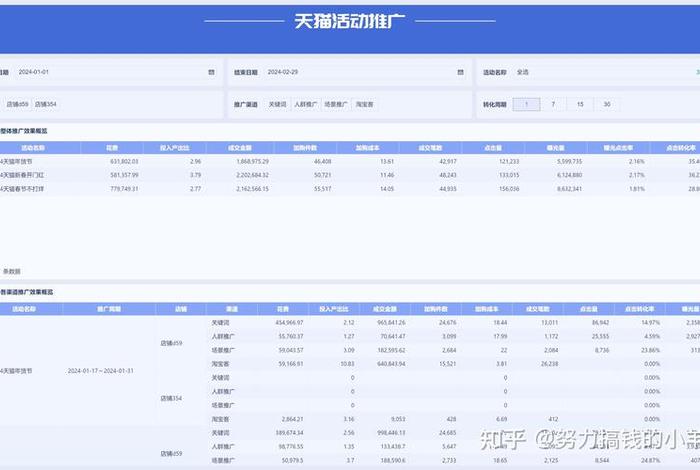This screenshot has width=700, height=470.
Task: Toggle the 店铺d59 filter chip
Action: [17, 104]
